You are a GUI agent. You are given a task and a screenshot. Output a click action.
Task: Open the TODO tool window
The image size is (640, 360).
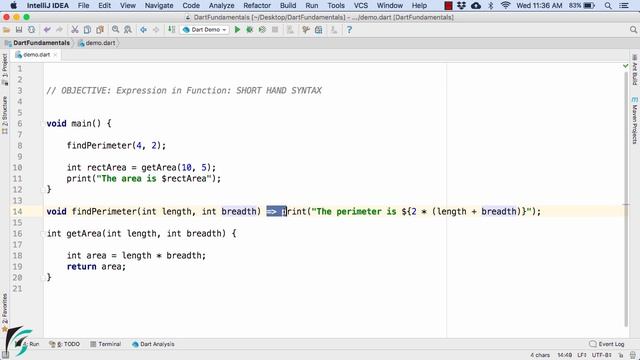(x=64, y=344)
